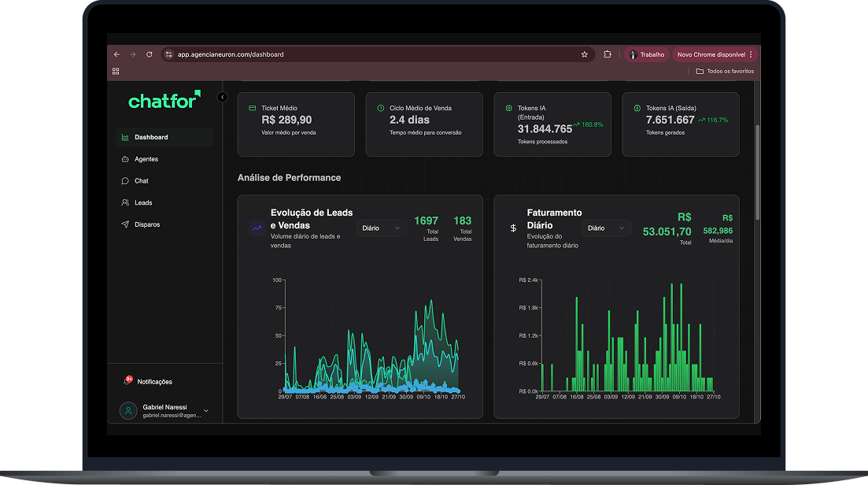Click the Dashboard chart icon in the sidebar
The width and height of the screenshot is (868, 485).
124,137
